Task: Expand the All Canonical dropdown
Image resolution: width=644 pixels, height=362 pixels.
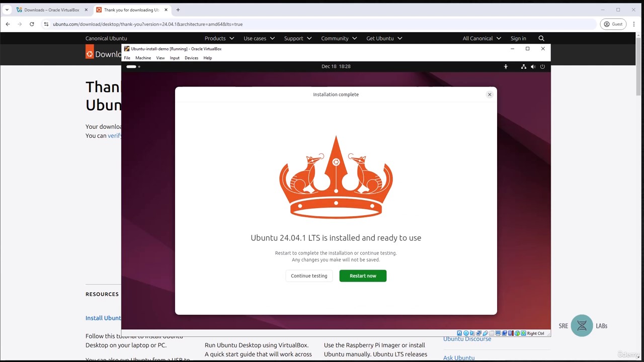Action: (x=482, y=38)
